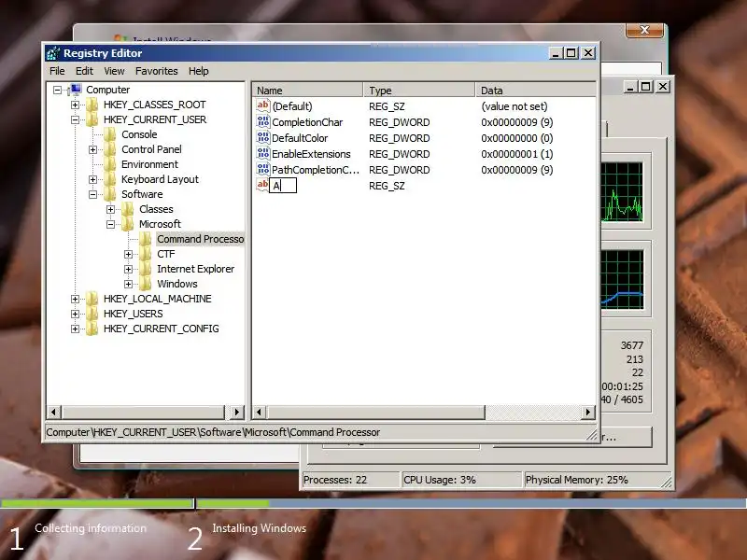
Task: Select the CompletionChar value name
Action: pyautogui.click(x=307, y=122)
